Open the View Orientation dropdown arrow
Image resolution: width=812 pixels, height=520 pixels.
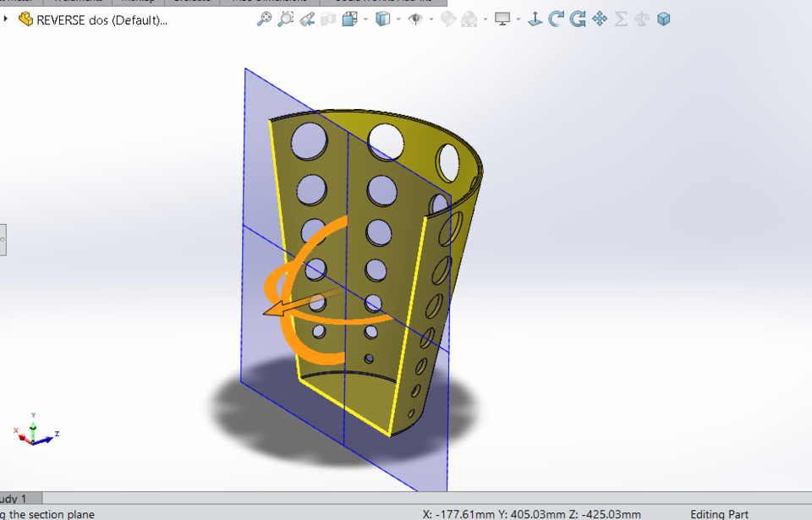coord(397,19)
